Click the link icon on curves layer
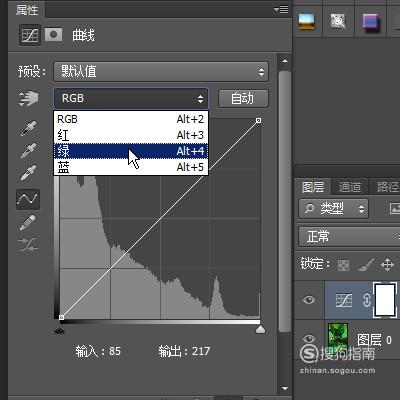The width and height of the screenshot is (400, 400). tap(366, 300)
